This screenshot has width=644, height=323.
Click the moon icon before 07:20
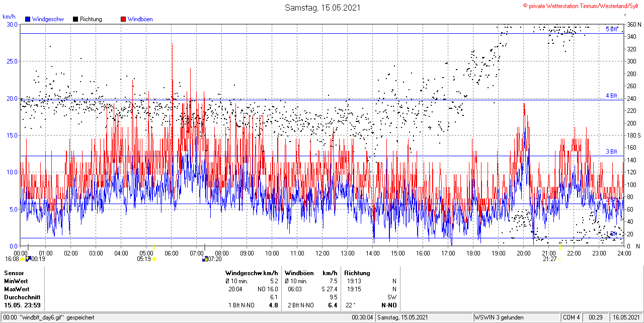(205, 259)
